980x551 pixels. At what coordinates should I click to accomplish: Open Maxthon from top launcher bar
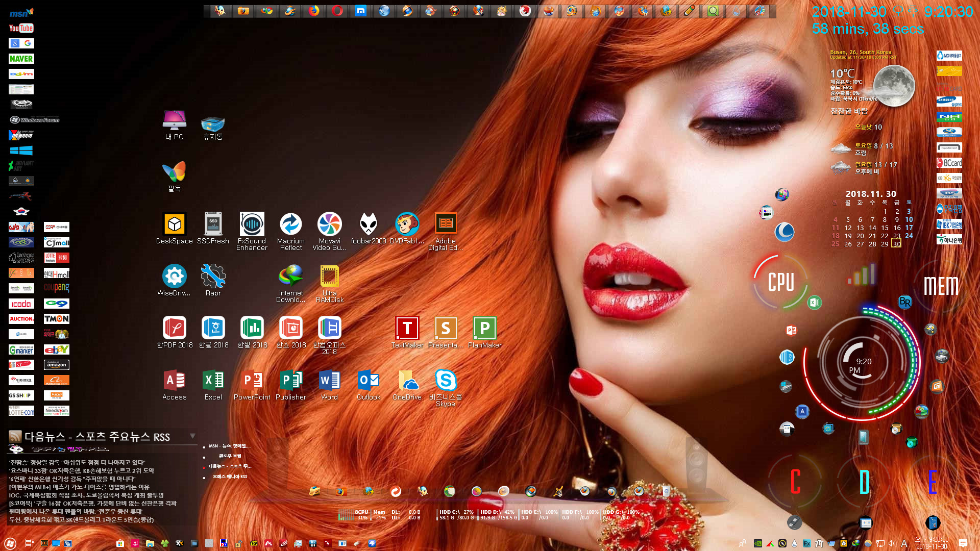361,11
